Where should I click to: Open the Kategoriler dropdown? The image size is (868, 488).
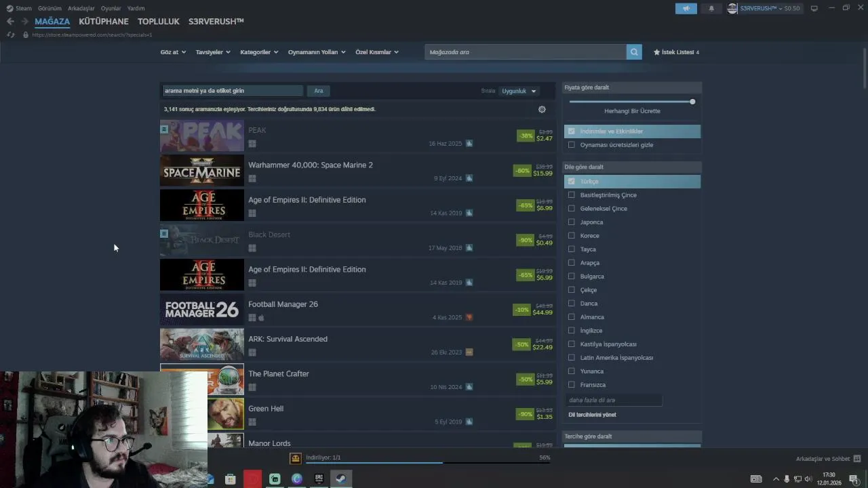(x=259, y=52)
